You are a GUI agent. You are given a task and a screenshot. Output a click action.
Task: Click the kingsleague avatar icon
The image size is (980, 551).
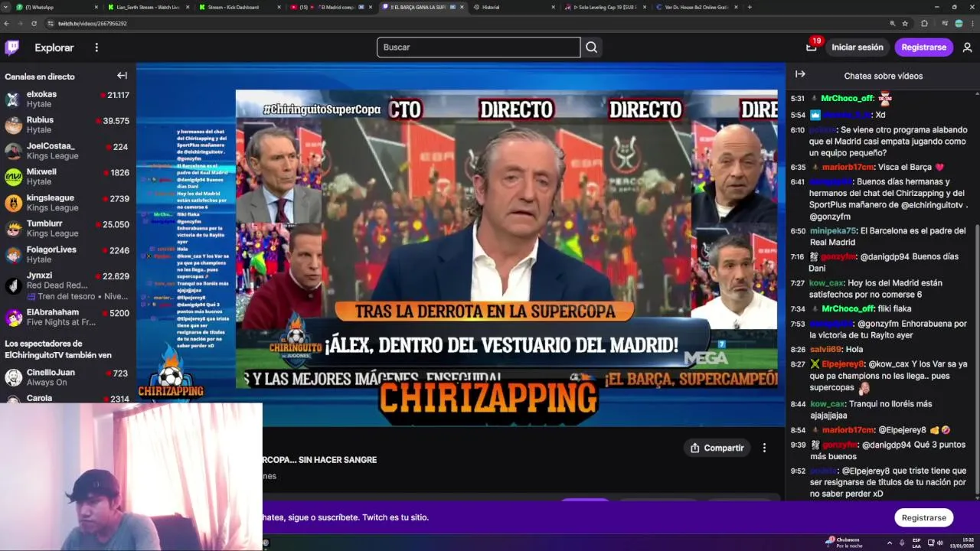point(13,204)
